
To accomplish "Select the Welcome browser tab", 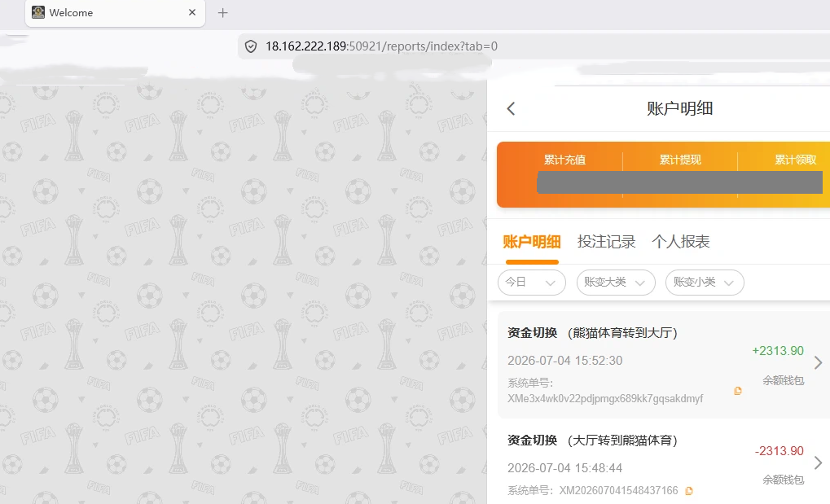I will pyautogui.click(x=115, y=13).
